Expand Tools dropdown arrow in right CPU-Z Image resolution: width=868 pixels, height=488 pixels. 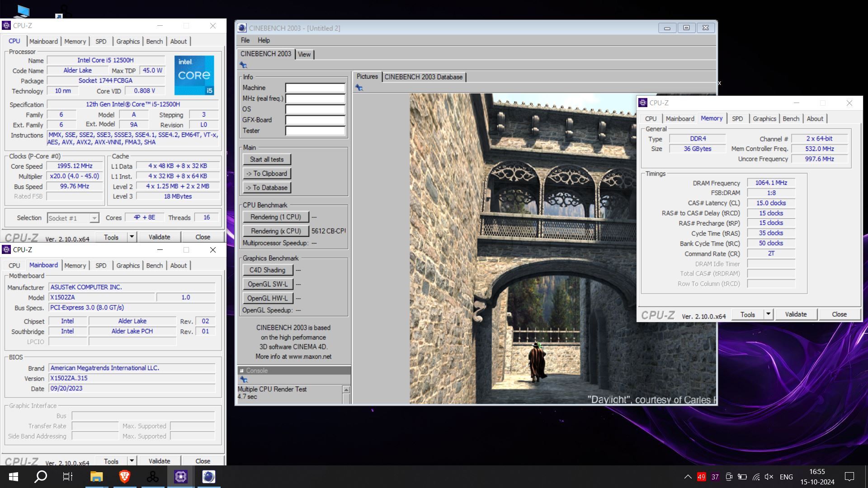coord(768,314)
